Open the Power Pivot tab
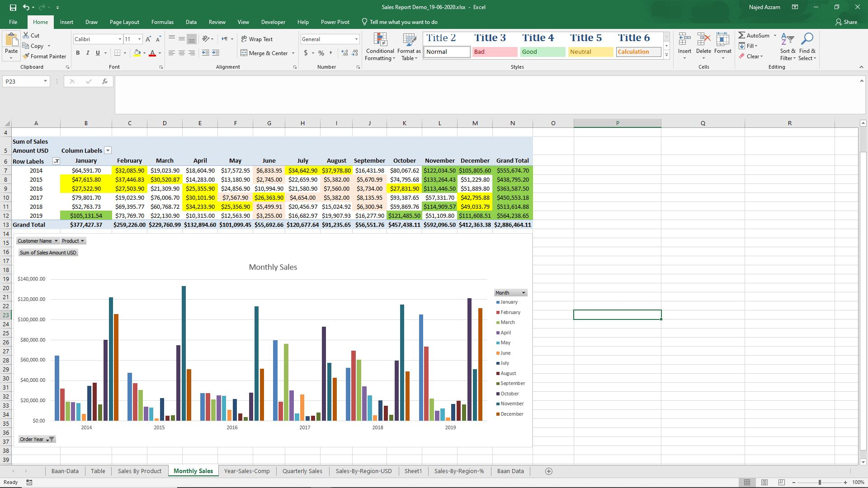This screenshot has width=868, height=488. 335,22
